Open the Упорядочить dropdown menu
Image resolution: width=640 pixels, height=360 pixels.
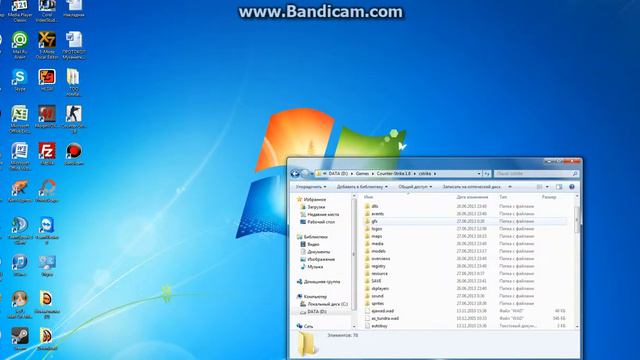[311, 187]
